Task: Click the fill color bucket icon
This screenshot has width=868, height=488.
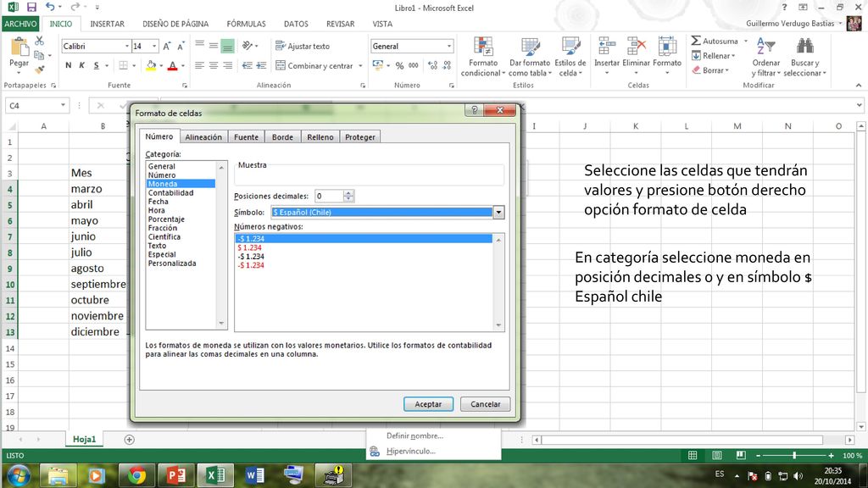Action: pos(151,65)
